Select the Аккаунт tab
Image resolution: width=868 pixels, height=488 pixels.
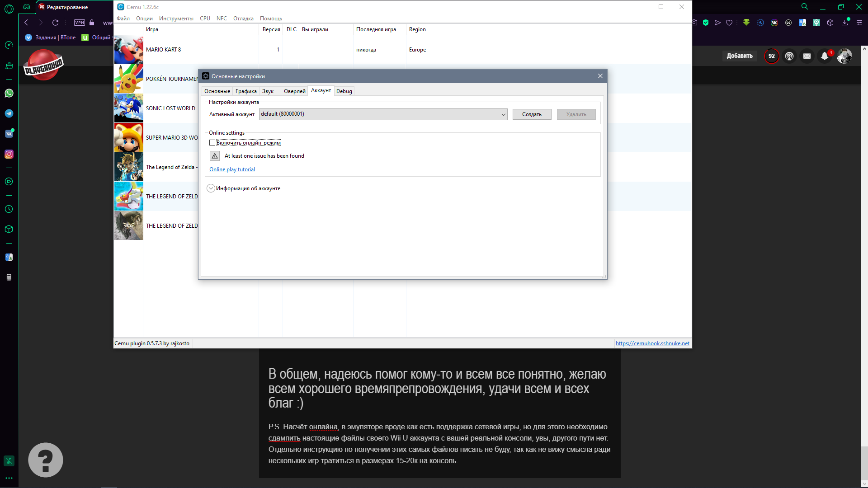pyautogui.click(x=321, y=91)
